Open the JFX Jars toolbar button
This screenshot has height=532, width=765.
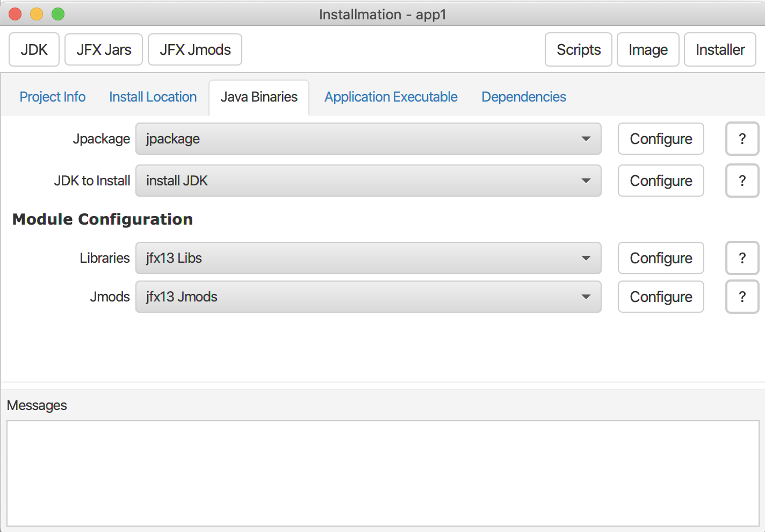point(104,50)
